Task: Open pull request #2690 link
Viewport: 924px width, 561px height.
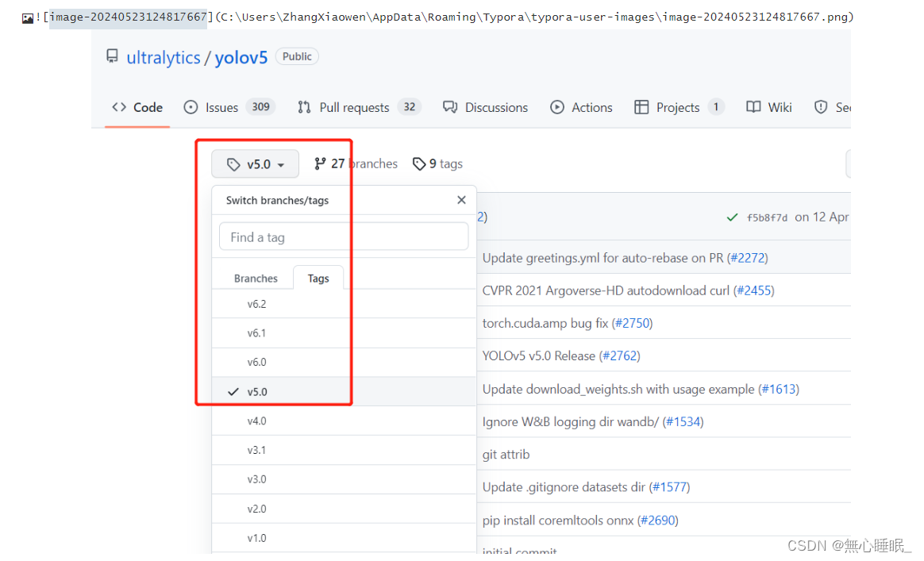Action: point(657,521)
